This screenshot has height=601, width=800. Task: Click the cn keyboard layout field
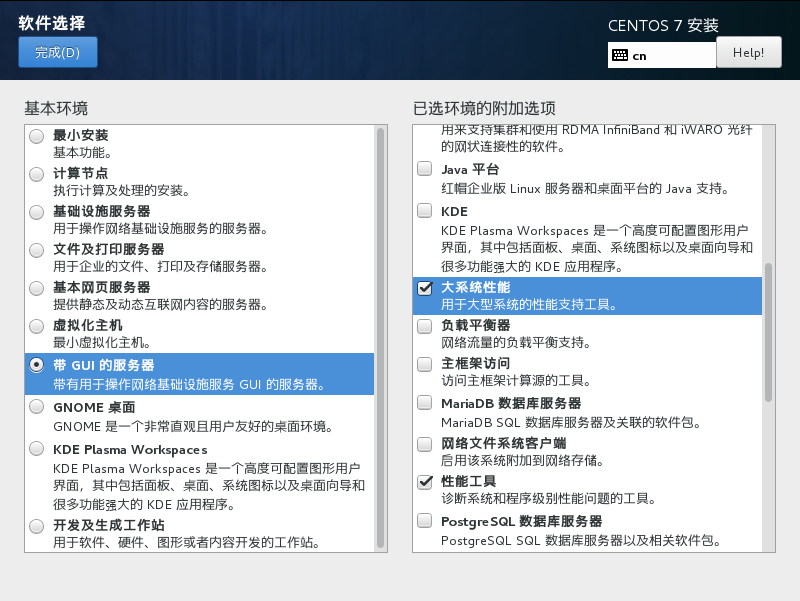point(662,55)
